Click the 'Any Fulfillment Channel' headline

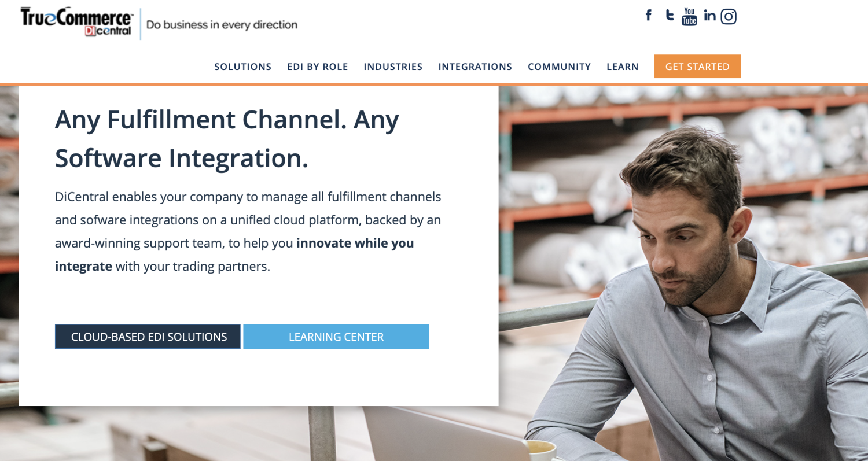coord(227,139)
